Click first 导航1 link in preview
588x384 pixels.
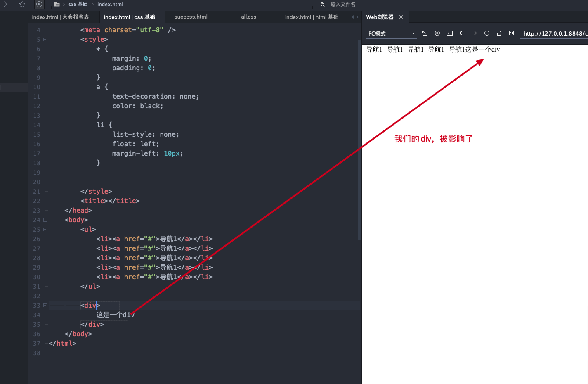(x=374, y=50)
